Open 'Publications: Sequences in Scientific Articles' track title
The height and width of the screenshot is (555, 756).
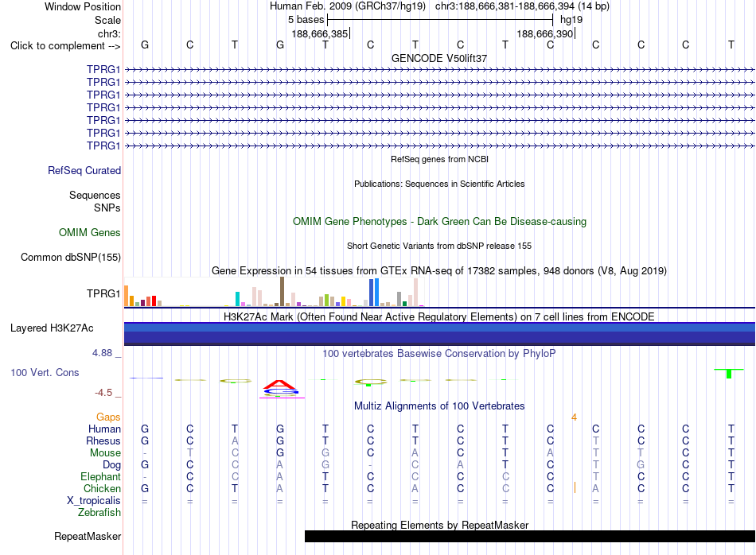[x=439, y=184]
